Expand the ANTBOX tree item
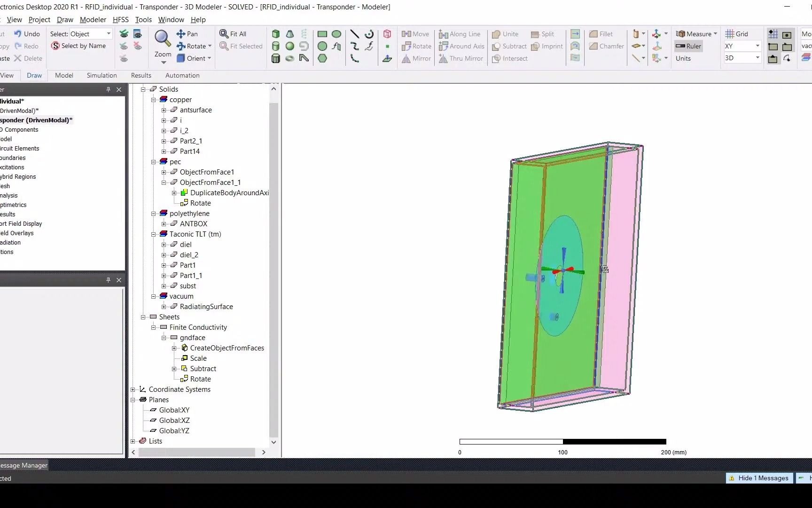This screenshot has height=508, width=812. [164, 223]
